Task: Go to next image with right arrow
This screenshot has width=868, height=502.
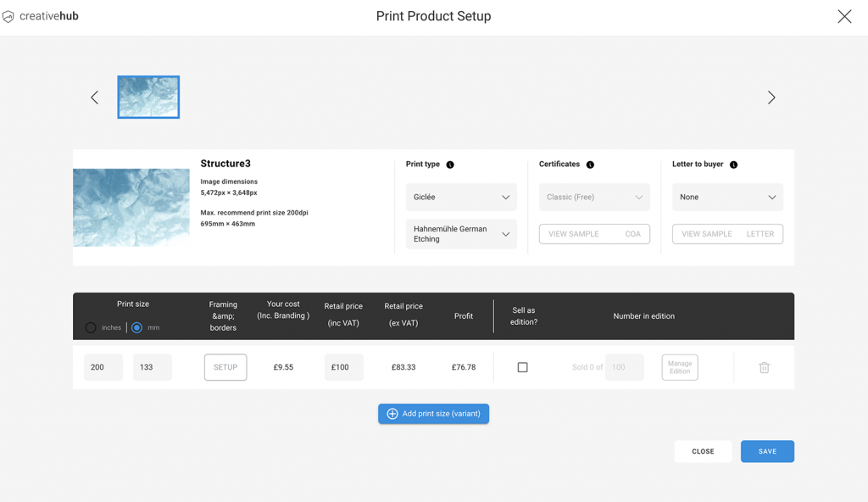Action: [x=771, y=98]
